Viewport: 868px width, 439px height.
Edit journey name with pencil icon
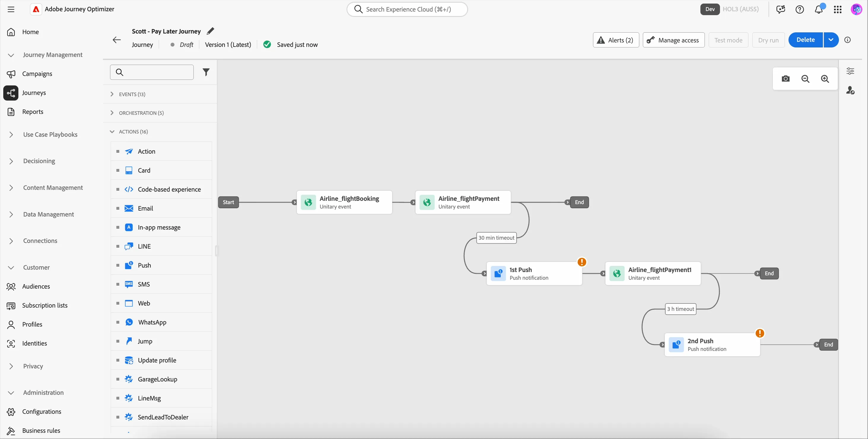click(210, 31)
